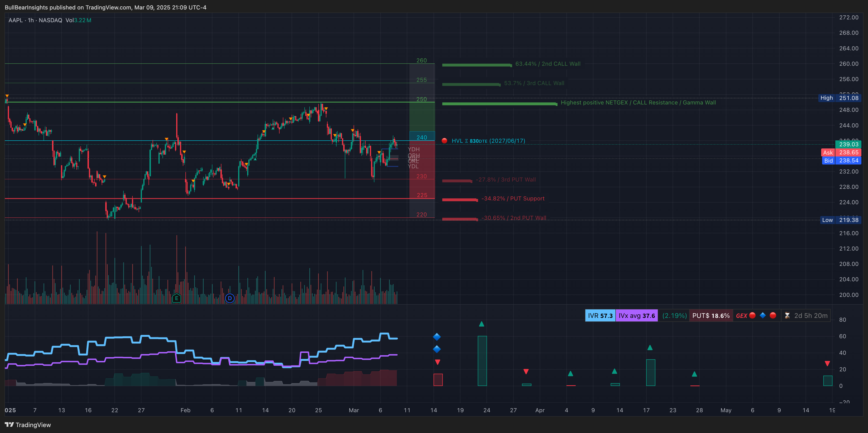Click the IVx avg 37.6 badge
The height and width of the screenshot is (433, 868).
pos(636,316)
